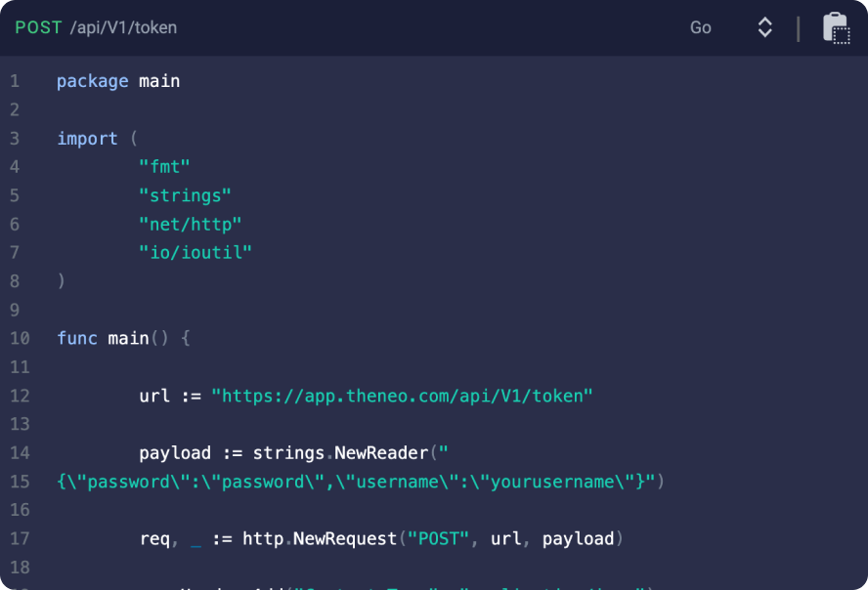Click line number 1 gutter marker
Image resolution: width=868 pixels, height=590 pixels.
tap(15, 81)
